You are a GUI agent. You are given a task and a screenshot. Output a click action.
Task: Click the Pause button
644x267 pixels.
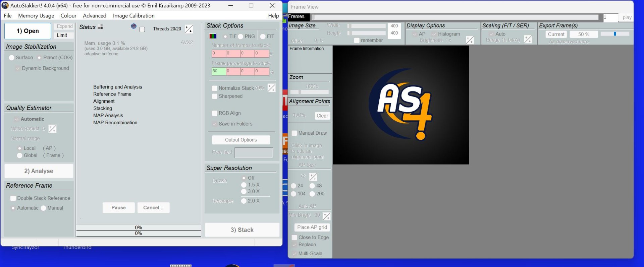(119, 208)
